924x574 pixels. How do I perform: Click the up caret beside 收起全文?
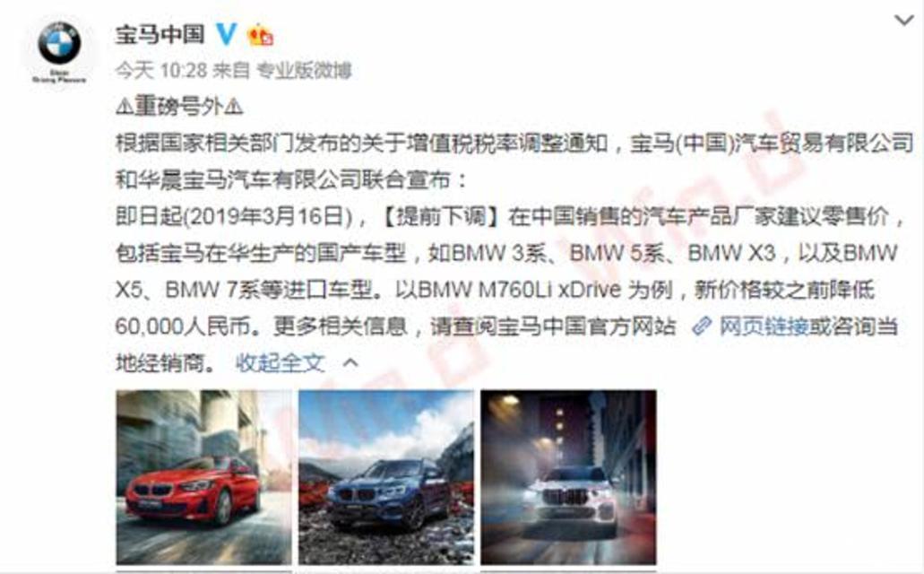click(350, 362)
